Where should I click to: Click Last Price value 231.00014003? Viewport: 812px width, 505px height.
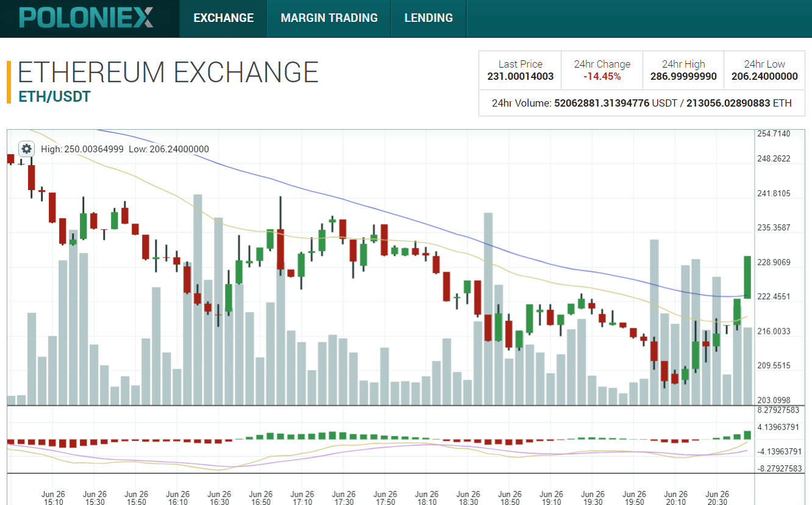click(x=520, y=77)
